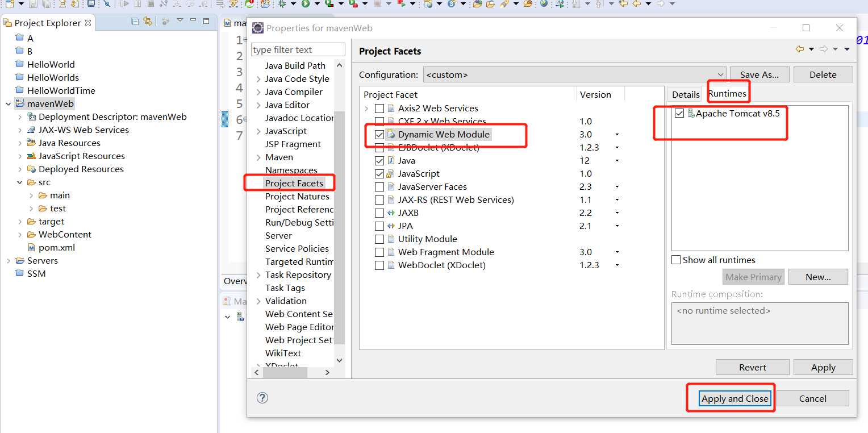Switch to the Runtimes tab
This screenshot has width=868, height=433.
click(x=727, y=93)
